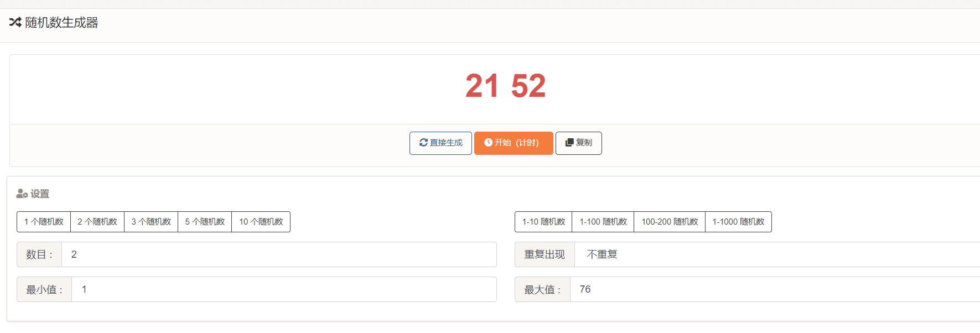Image resolution: width=980 pixels, height=333 pixels.
Task: Click the copy icon on 复制 button
Action: [x=569, y=143]
